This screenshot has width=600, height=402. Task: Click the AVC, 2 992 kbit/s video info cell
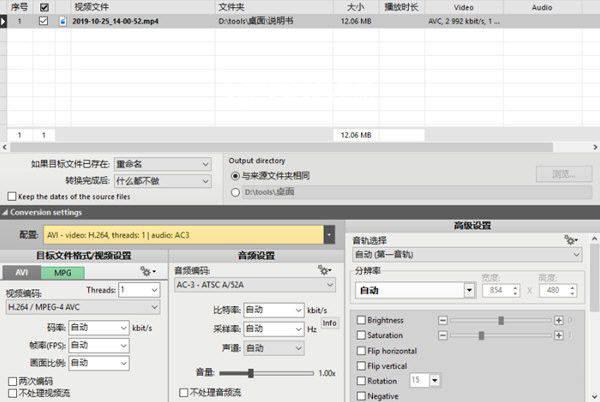tap(463, 21)
